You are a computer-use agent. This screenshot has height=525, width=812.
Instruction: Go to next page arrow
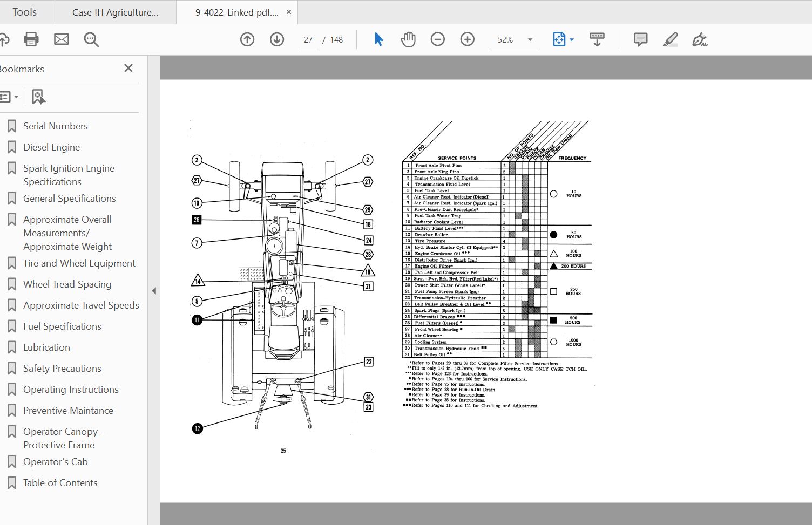pos(277,39)
